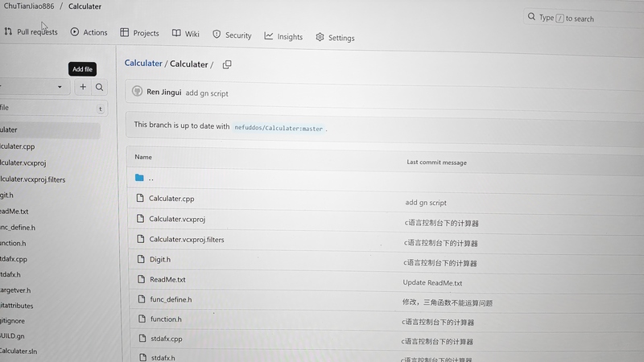Select stdafx.cpp in sidebar tree

[14, 259]
